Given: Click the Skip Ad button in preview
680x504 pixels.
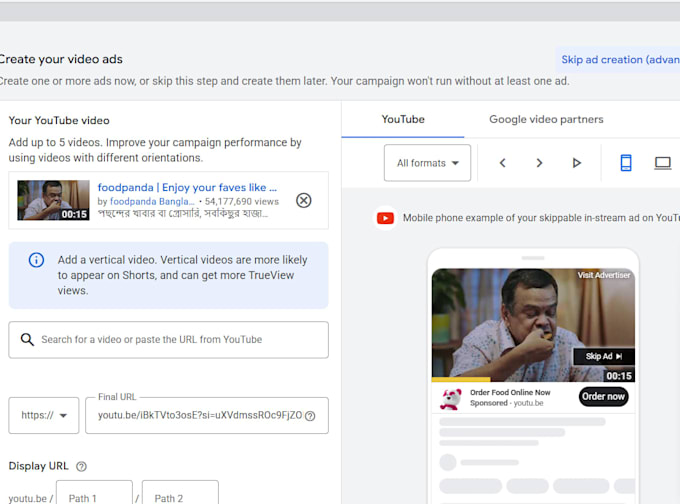Looking at the screenshot, I should pyautogui.click(x=604, y=357).
